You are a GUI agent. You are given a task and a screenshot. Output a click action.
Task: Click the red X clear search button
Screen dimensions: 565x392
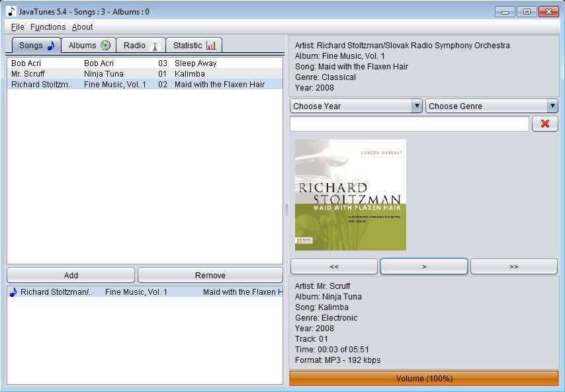(545, 124)
